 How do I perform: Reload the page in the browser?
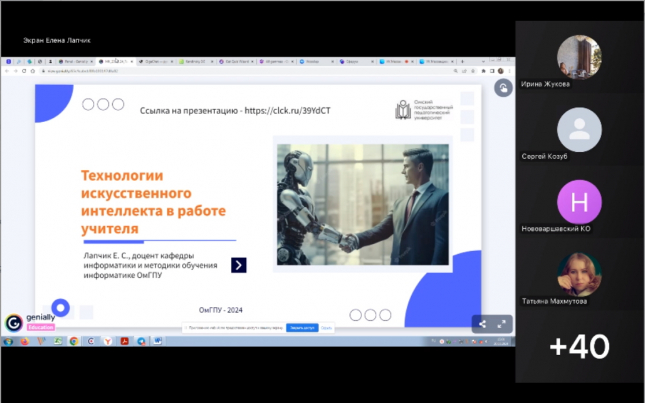pyautogui.click(x=24, y=71)
